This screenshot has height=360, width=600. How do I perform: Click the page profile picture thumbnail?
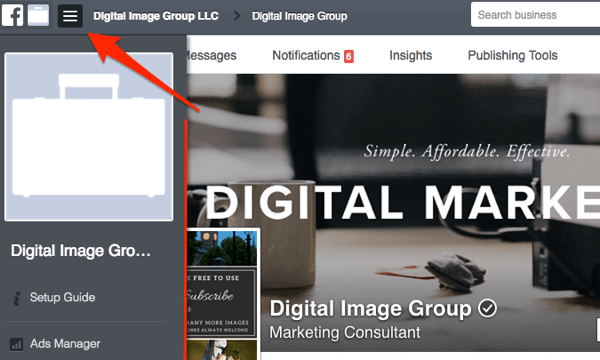click(x=222, y=294)
